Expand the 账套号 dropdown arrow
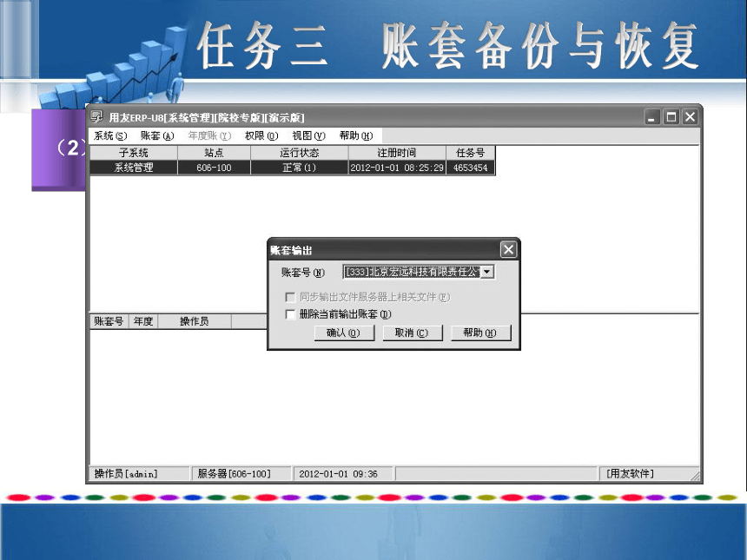The image size is (747, 560). click(487, 272)
